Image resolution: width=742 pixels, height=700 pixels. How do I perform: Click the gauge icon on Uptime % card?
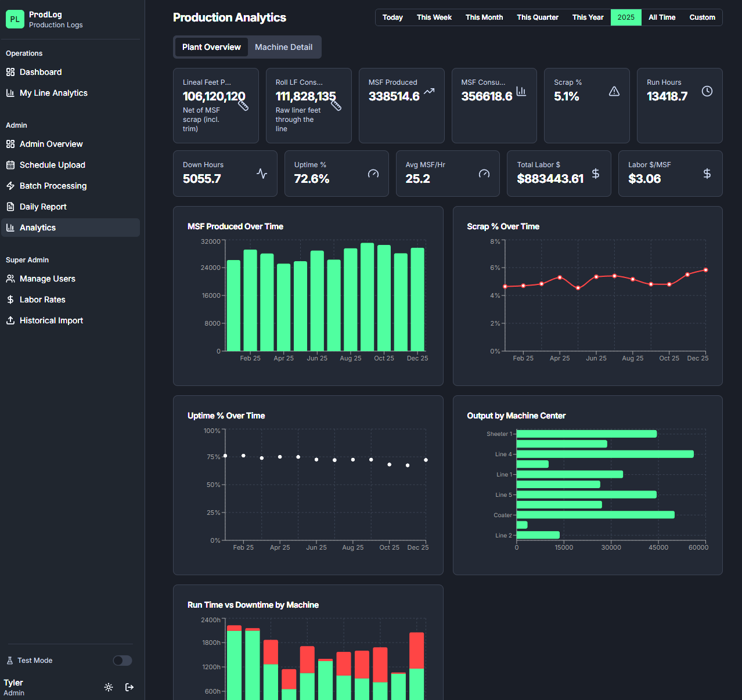pos(373,174)
